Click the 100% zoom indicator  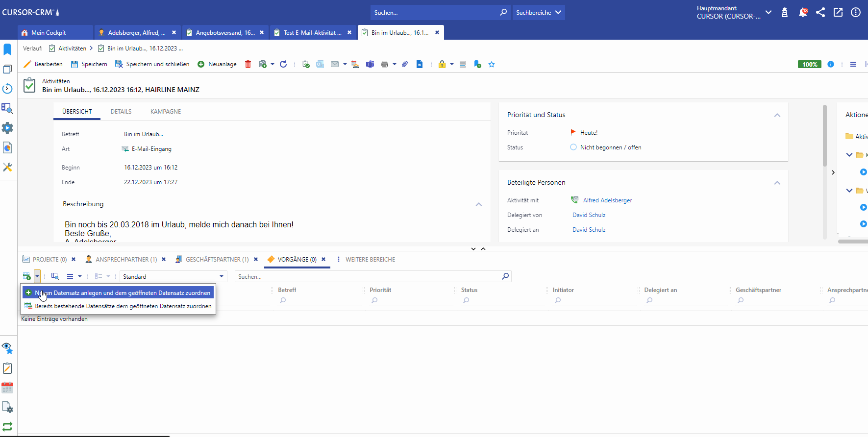(x=809, y=64)
